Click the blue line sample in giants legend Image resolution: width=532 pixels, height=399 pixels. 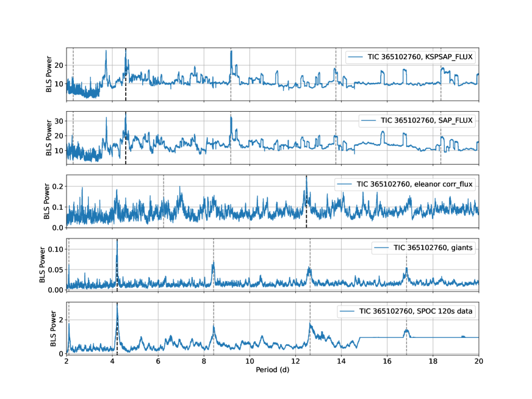[x=381, y=248]
